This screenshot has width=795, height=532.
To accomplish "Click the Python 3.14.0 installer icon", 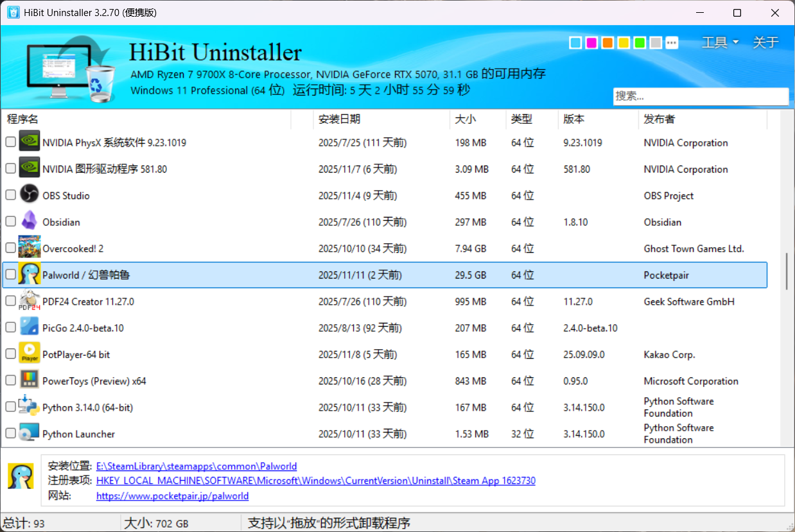I will coord(30,407).
